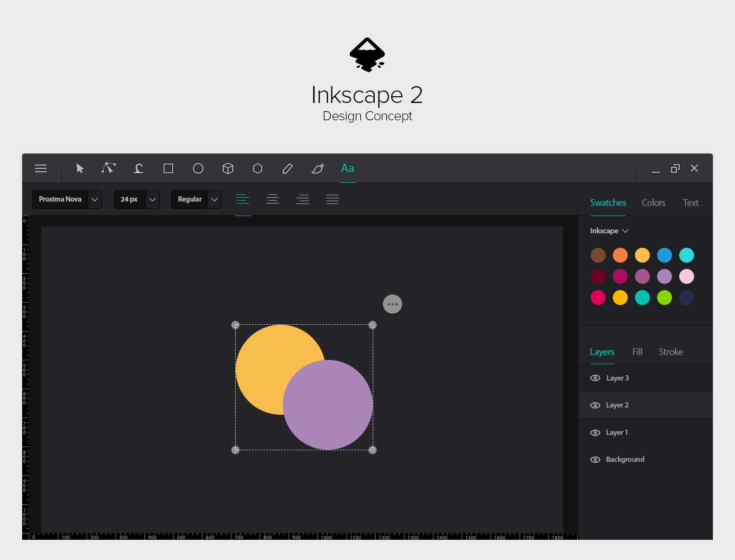Pick the light pink swatch
This screenshot has width=735, height=560.
tap(686, 276)
